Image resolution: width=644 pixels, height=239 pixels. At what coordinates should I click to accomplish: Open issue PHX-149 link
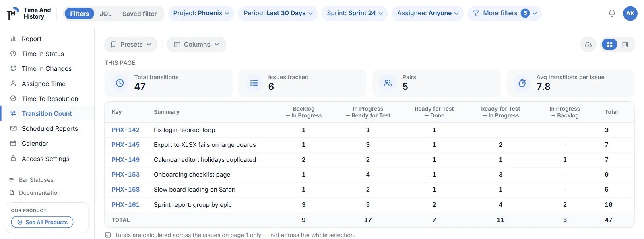coord(126,160)
